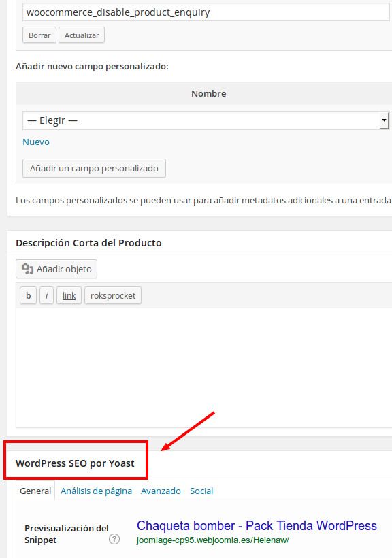Click the help question mark icon next to Snippet
Image resolution: width=392 pixels, height=558 pixels.
pyautogui.click(x=114, y=539)
